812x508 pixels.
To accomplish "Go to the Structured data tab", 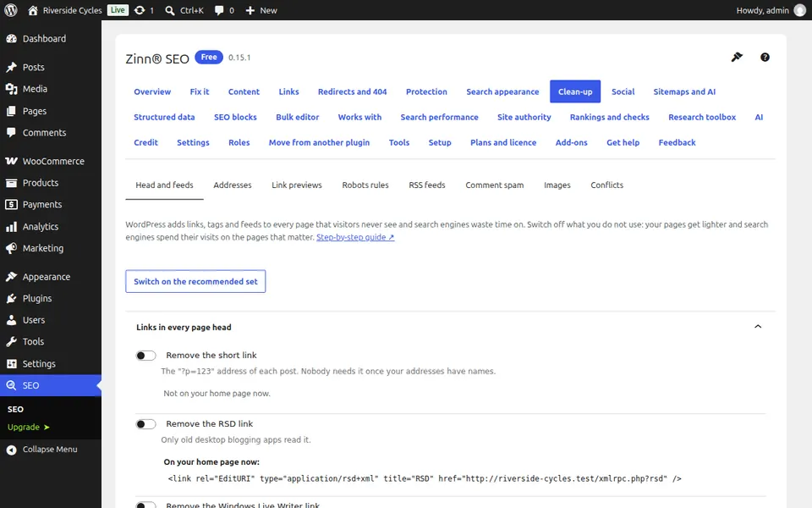I will (x=164, y=117).
